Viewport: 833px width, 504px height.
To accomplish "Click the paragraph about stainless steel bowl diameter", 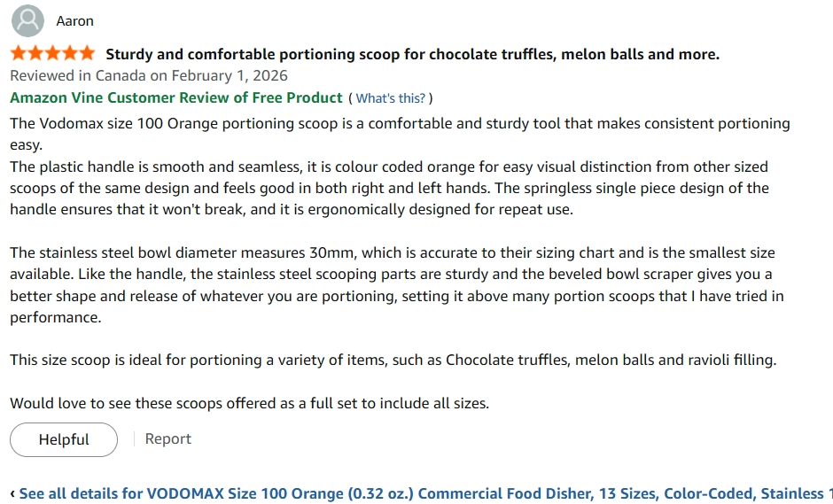I will (x=397, y=284).
